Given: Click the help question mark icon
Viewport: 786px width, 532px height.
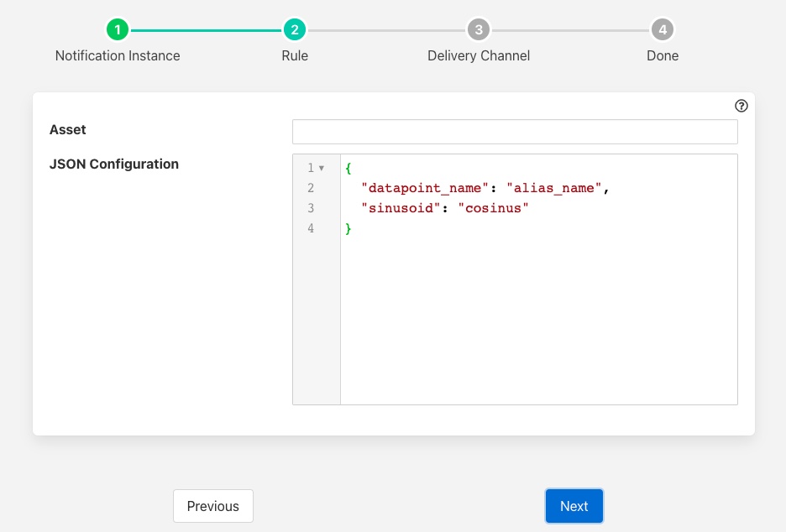Looking at the screenshot, I should [x=741, y=106].
